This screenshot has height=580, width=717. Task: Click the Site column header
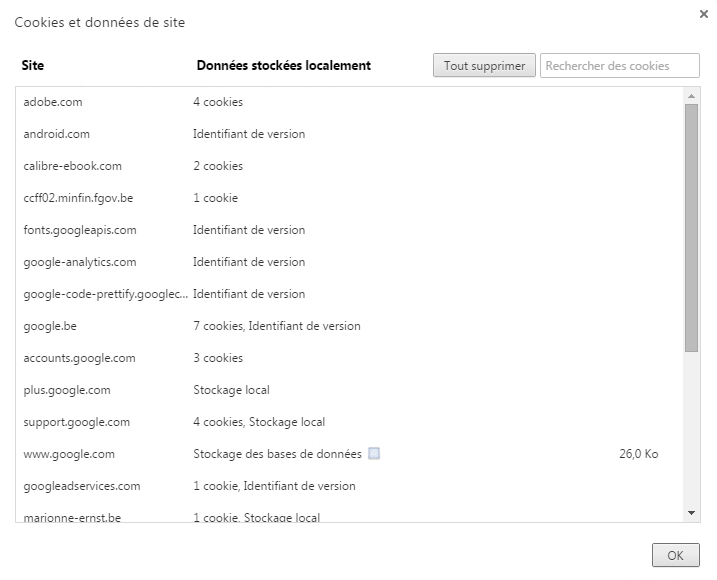coord(32,65)
